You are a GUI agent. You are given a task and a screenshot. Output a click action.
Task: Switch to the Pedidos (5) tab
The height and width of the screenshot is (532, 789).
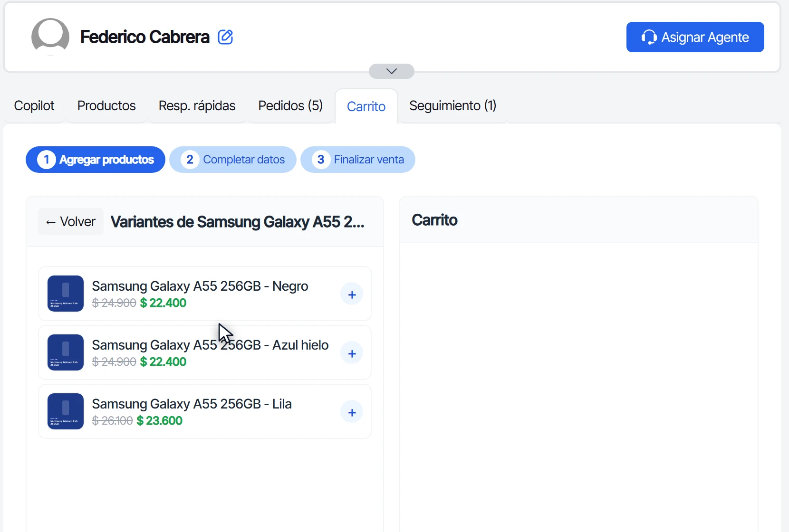pos(290,105)
